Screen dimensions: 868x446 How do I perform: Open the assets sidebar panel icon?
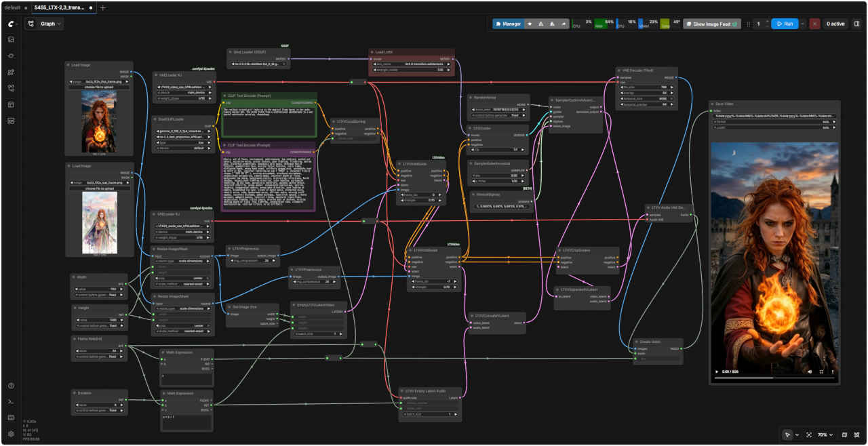pos(11,39)
